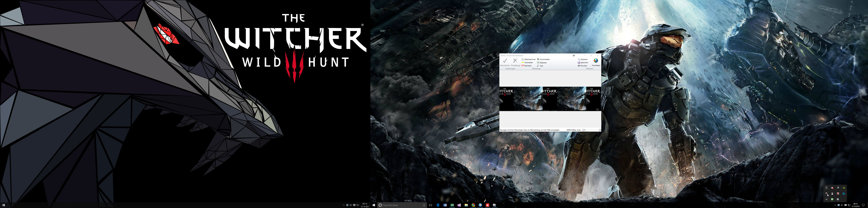Open Microsoft Excel from the taskbar
This screenshot has height=208, width=868.
pos(452,205)
